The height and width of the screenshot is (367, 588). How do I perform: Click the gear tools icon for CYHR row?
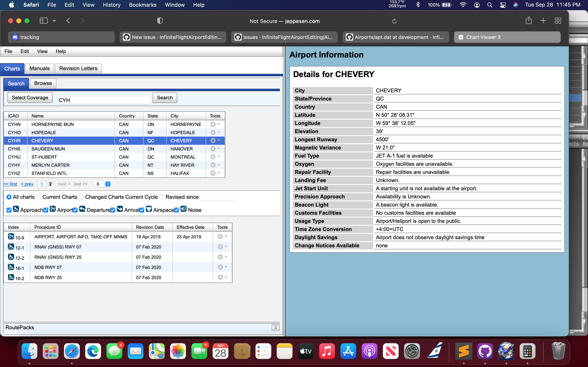[x=213, y=140]
